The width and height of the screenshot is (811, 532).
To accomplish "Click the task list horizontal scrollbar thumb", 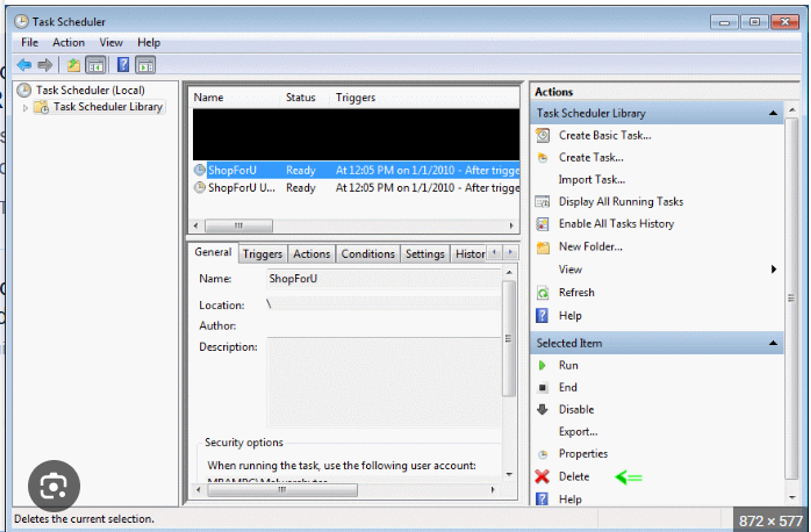I will 238,226.
